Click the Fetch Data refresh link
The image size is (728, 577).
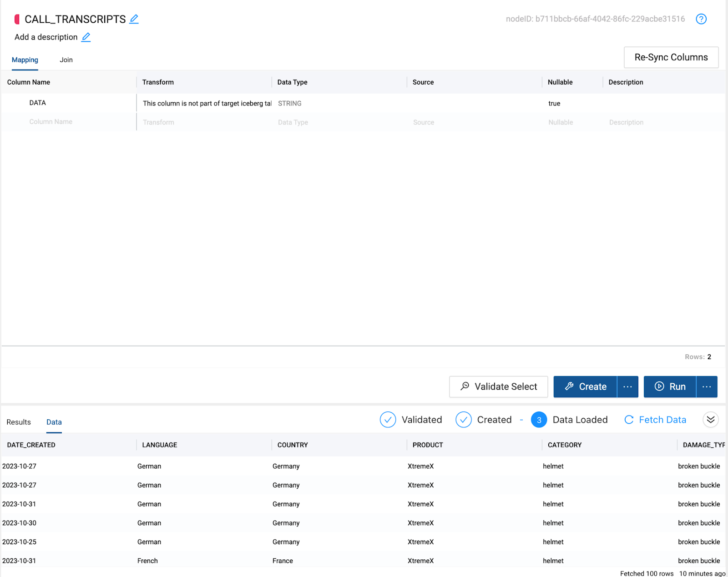655,420
